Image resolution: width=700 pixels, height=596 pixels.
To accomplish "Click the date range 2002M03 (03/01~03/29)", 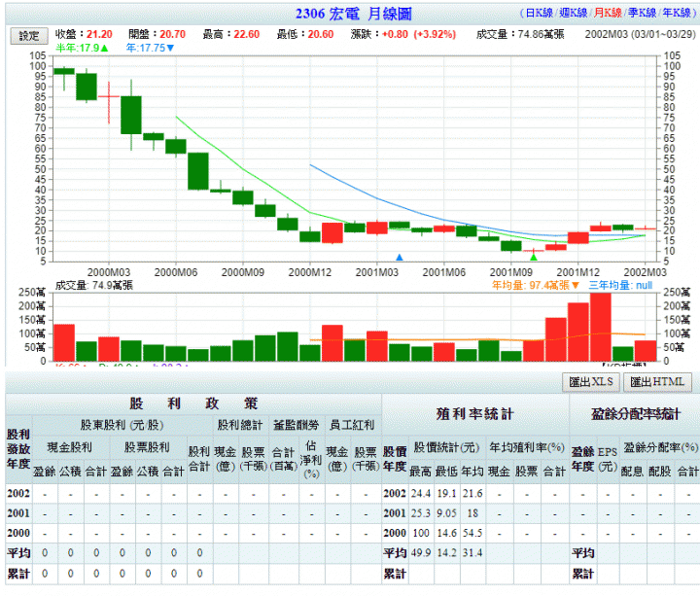I will pos(641,34).
